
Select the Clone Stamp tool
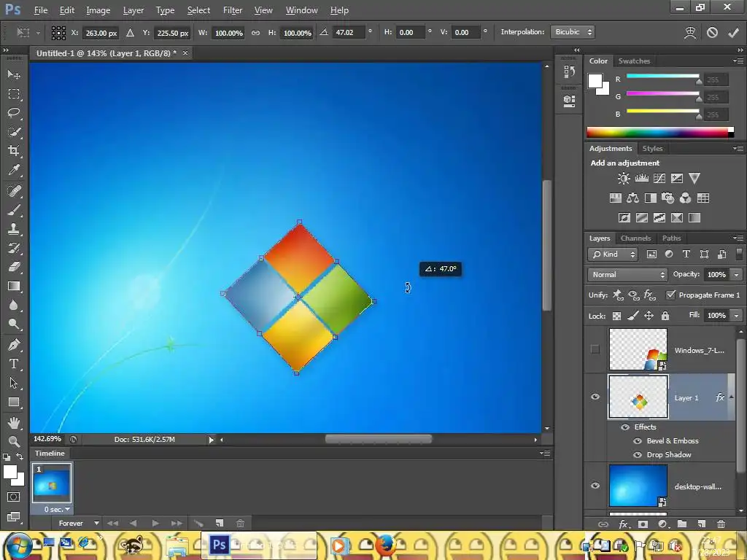[14, 229]
